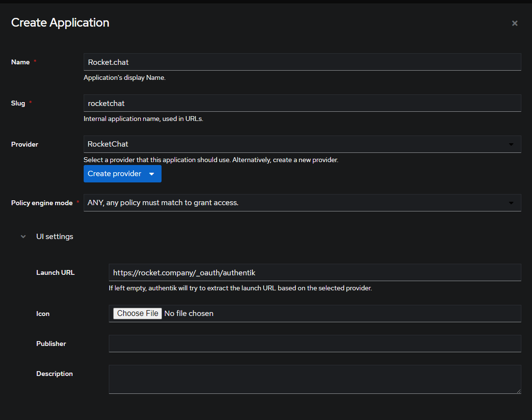
Task: Click the 'No file chosen' text
Action: 189,314
